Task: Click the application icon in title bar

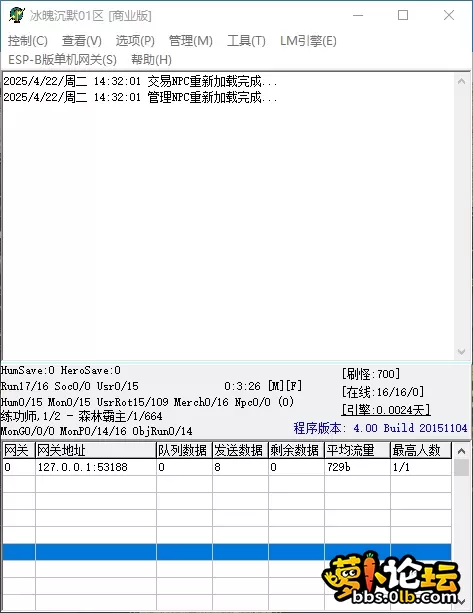Action: 16,15
